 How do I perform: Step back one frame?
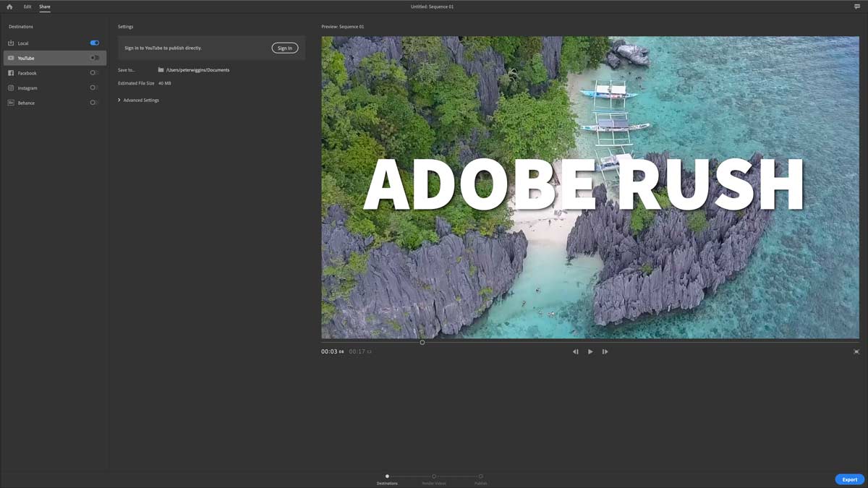tap(576, 351)
